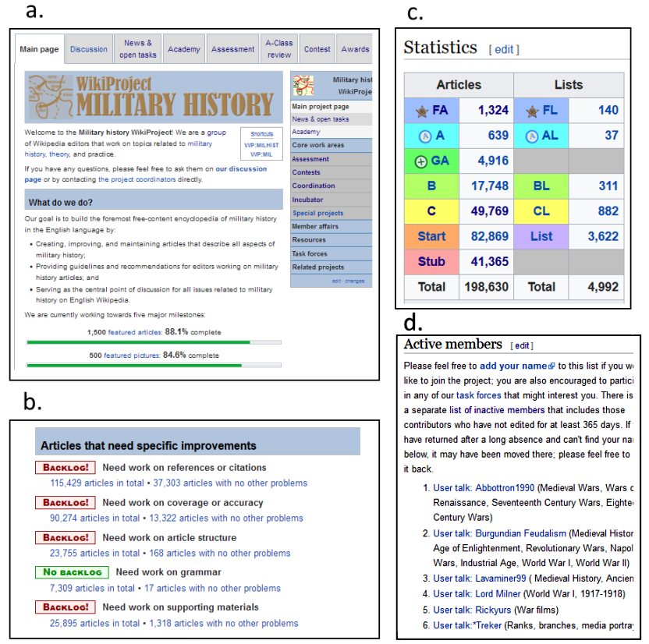Image resolution: width=649 pixels, height=644 pixels.
Task: Open the '7,309 articles in total' link
Action: 92,588
